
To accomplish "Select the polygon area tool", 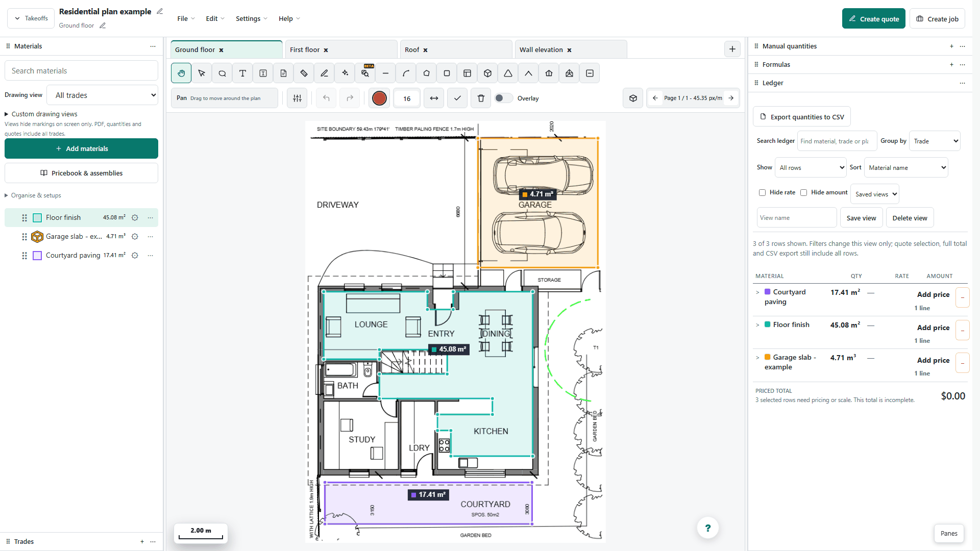I will pyautogui.click(x=426, y=73).
